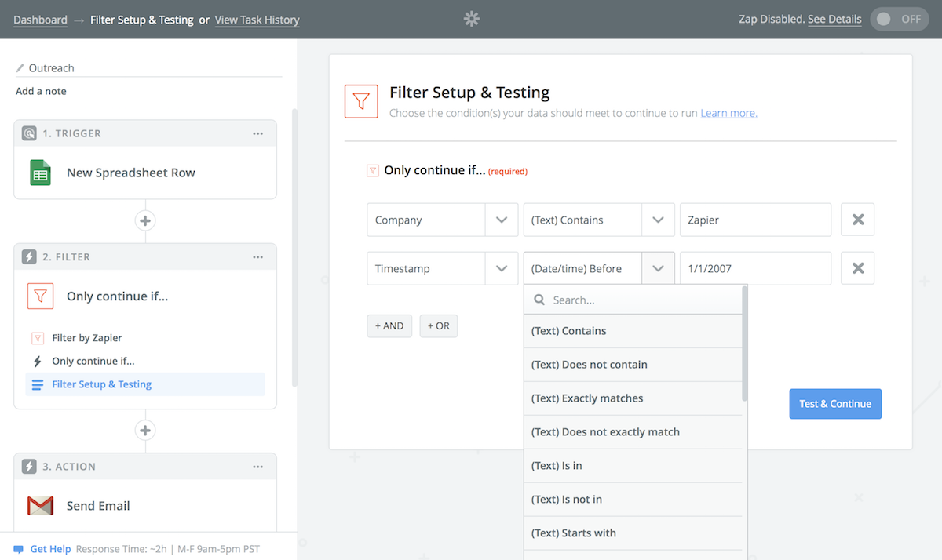Collapse the (Date/time) Before dropdown arrow

click(x=658, y=268)
